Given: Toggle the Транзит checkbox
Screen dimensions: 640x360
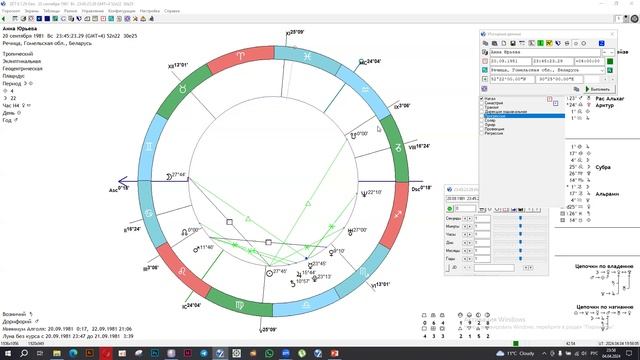Looking at the screenshot, I should [482, 107].
